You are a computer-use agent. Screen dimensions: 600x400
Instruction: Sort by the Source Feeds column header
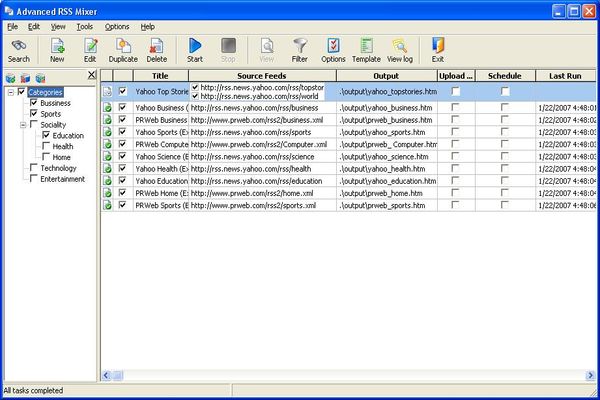(262, 76)
